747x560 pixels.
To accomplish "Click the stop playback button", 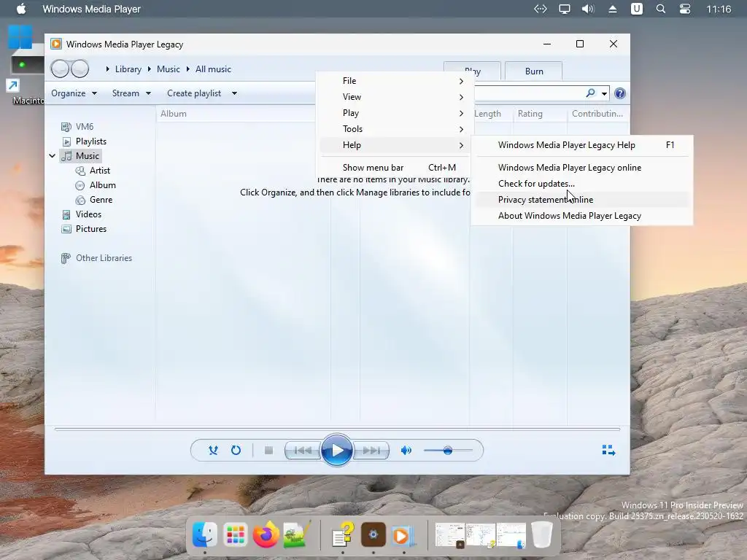I will click(268, 450).
